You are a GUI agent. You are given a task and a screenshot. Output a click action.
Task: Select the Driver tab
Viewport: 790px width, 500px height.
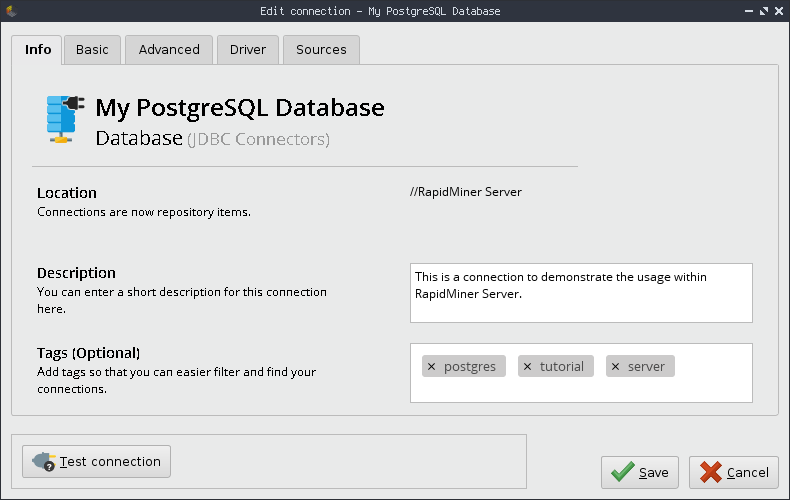click(x=247, y=50)
